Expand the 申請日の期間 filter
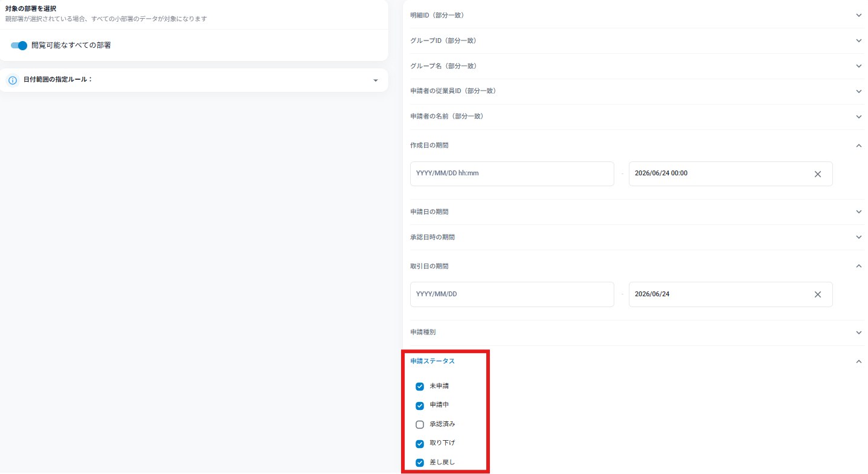The image size is (868, 474). tap(637, 212)
